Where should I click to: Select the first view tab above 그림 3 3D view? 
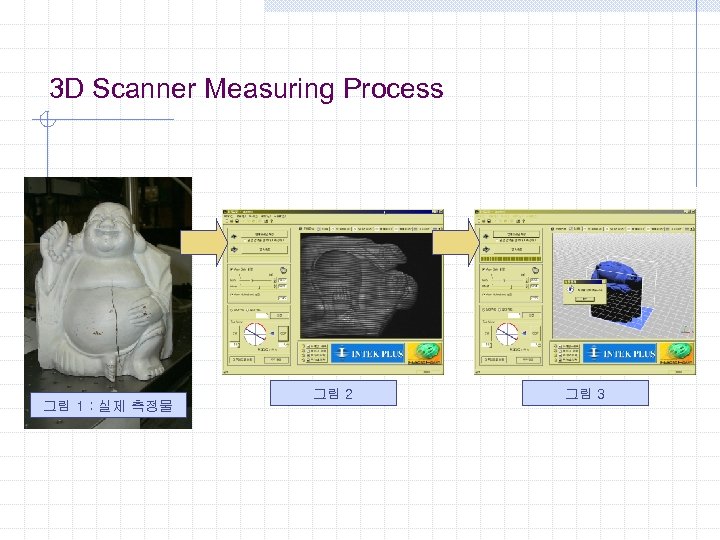coord(559,229)
